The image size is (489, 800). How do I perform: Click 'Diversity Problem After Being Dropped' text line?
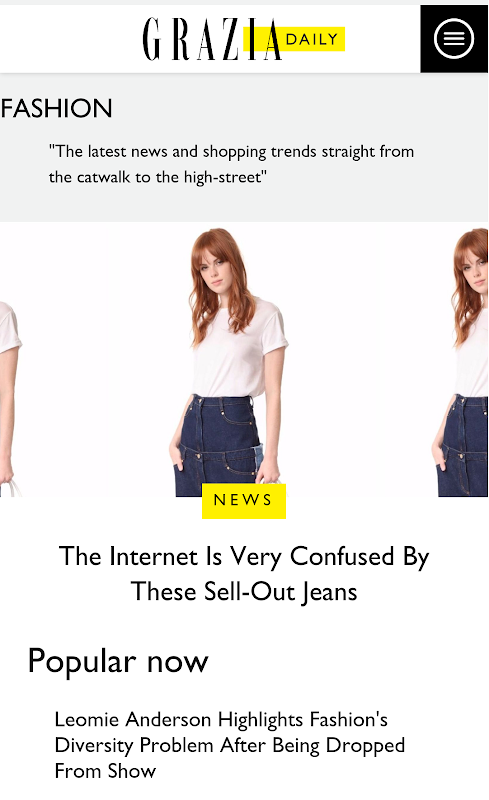point(230,745)
